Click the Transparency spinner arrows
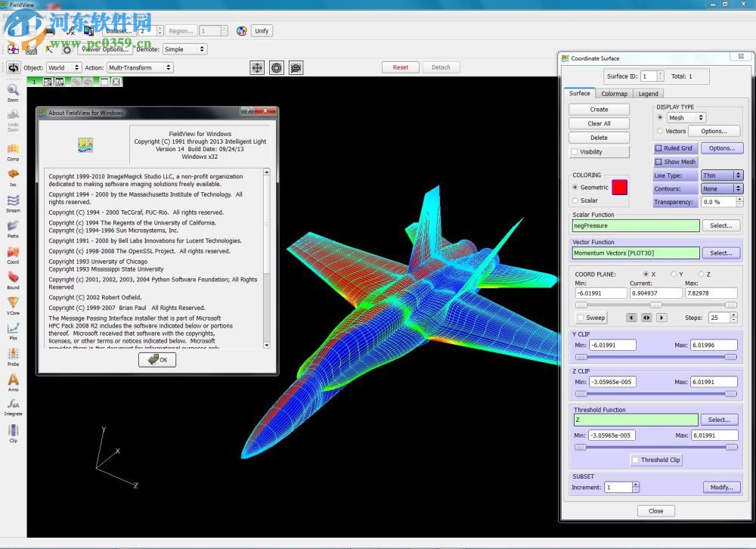The image size is (756, 549). point(739,202)
